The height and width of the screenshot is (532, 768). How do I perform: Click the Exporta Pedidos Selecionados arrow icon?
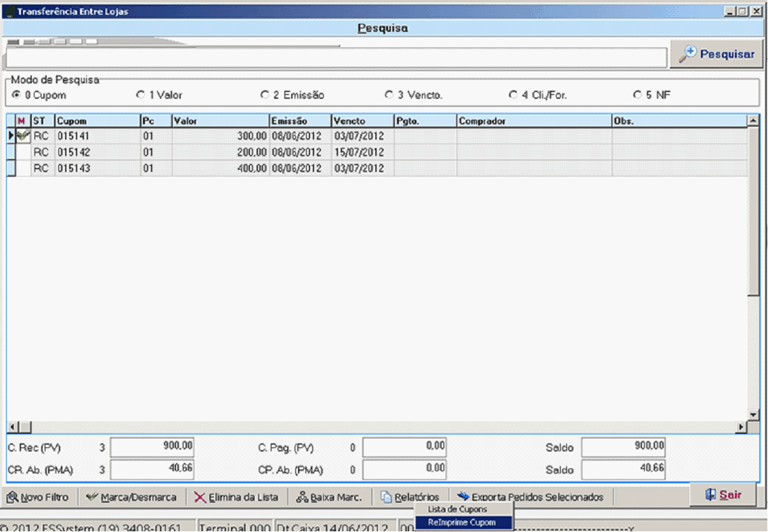coord(463,497)
